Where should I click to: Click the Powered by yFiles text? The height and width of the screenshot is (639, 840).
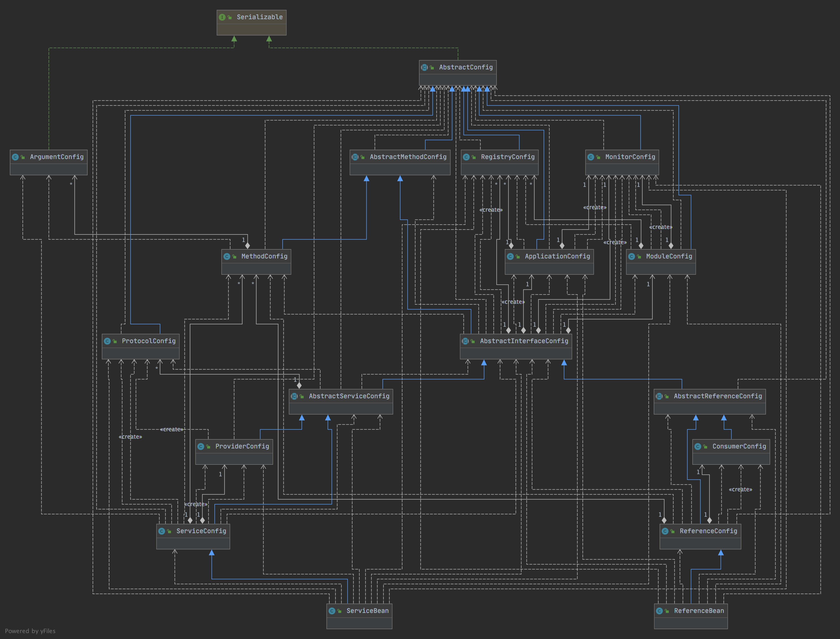tap(30, 631)
